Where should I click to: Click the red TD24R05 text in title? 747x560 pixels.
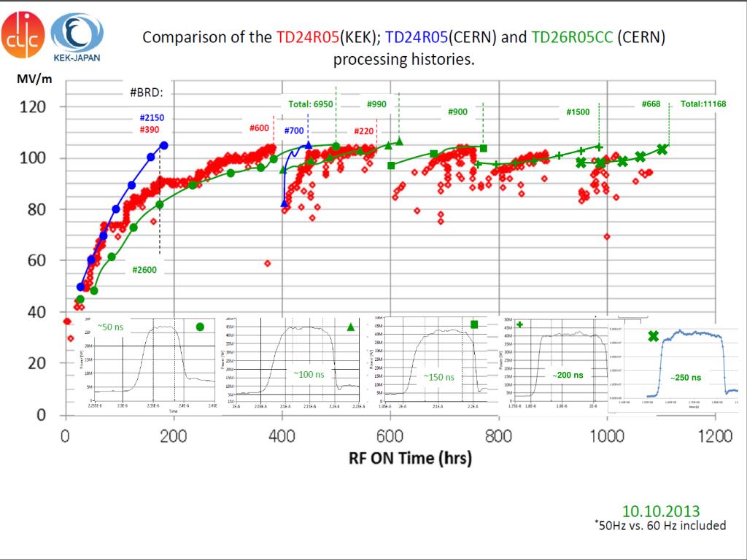point(308,37)
